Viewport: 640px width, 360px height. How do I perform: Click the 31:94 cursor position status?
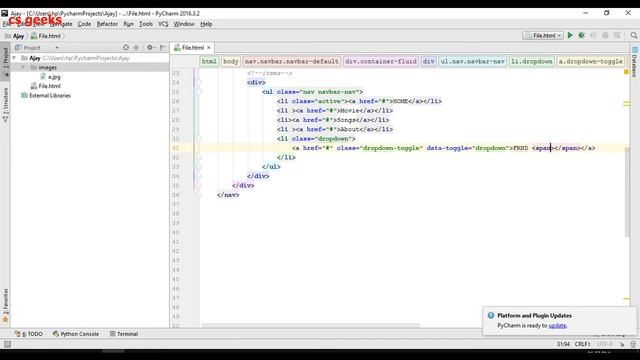(x=563, y=344)
